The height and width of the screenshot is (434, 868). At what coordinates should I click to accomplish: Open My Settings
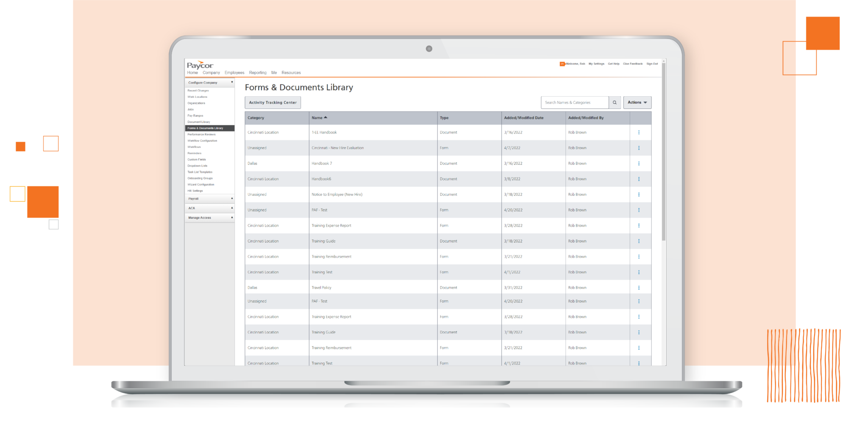click(597, 64)
